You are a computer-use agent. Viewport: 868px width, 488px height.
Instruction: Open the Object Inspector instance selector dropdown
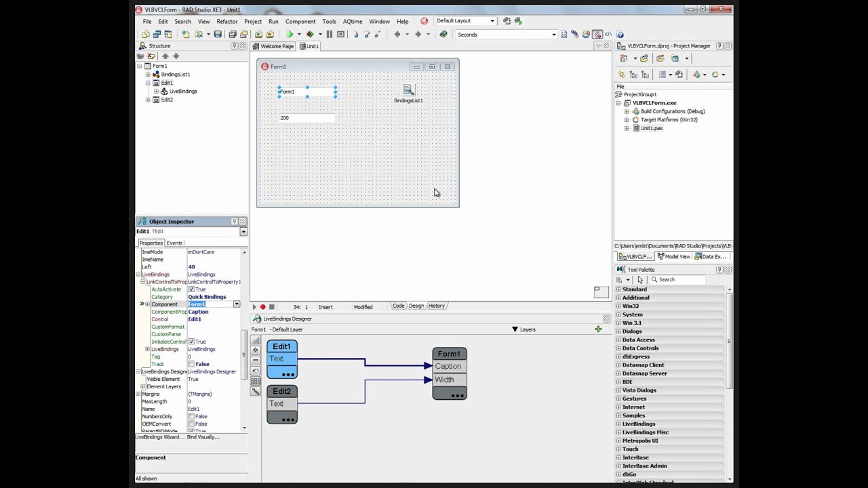click(243, 232)
